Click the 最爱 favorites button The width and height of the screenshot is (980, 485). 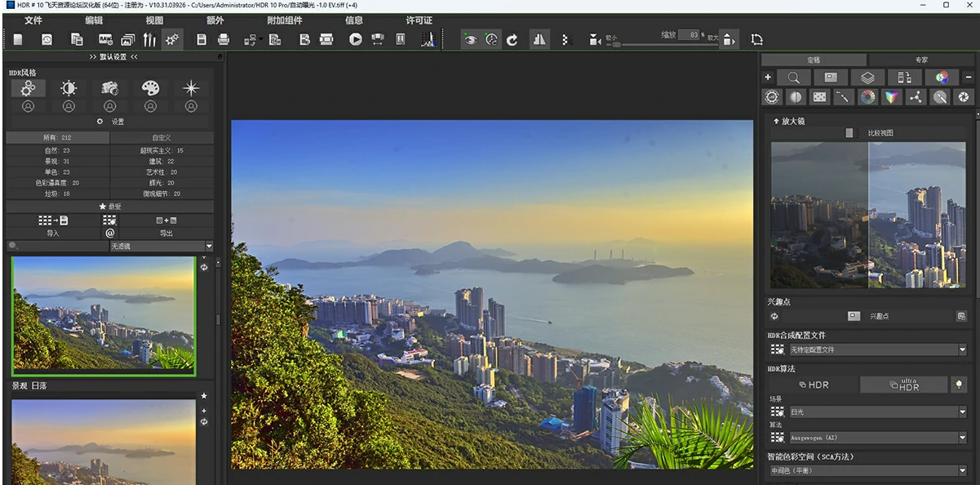pos(109,207)
